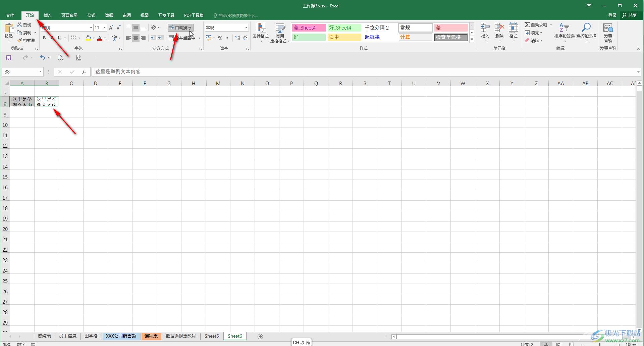Switch to the 数据 Data tab
The image size is (644, 346).
[109, 15]
